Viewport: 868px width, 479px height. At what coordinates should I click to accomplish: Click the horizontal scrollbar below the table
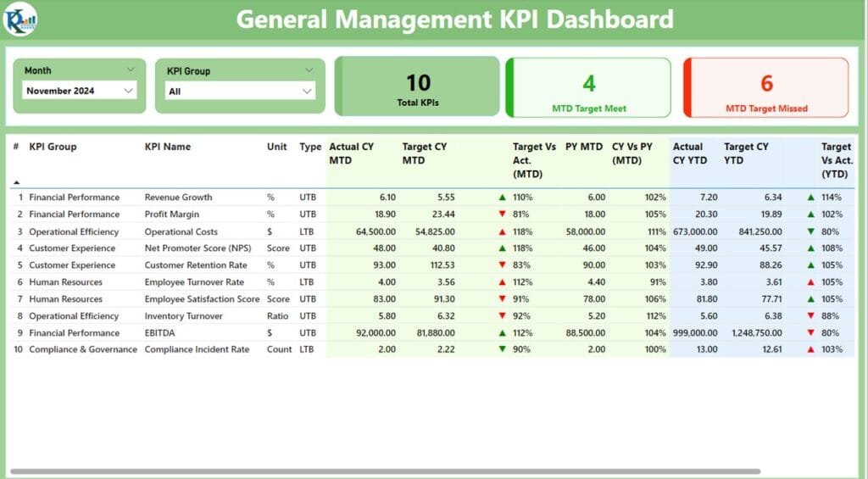(x=386, y=472)
